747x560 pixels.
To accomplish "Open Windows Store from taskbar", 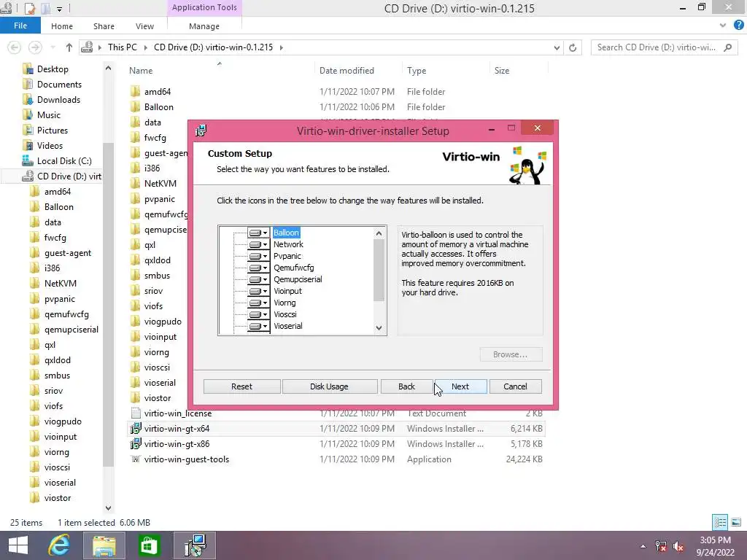I will (x=149, y=545).
